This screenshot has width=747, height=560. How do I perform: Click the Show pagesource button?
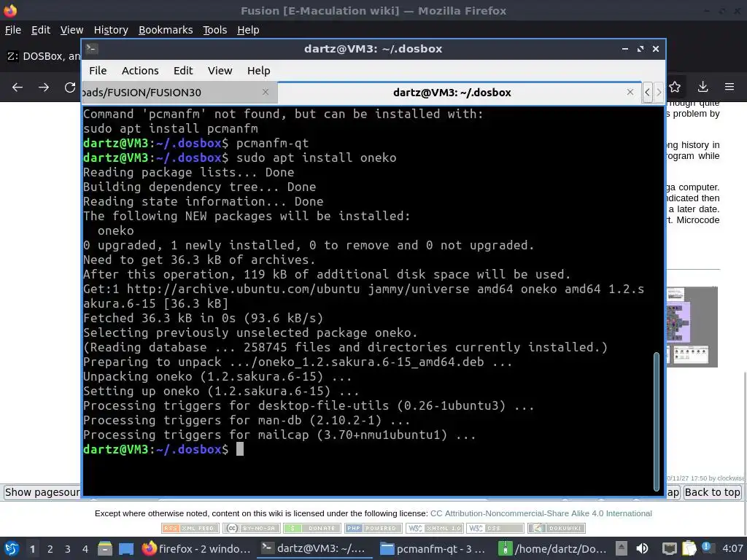tap(42, 492)
